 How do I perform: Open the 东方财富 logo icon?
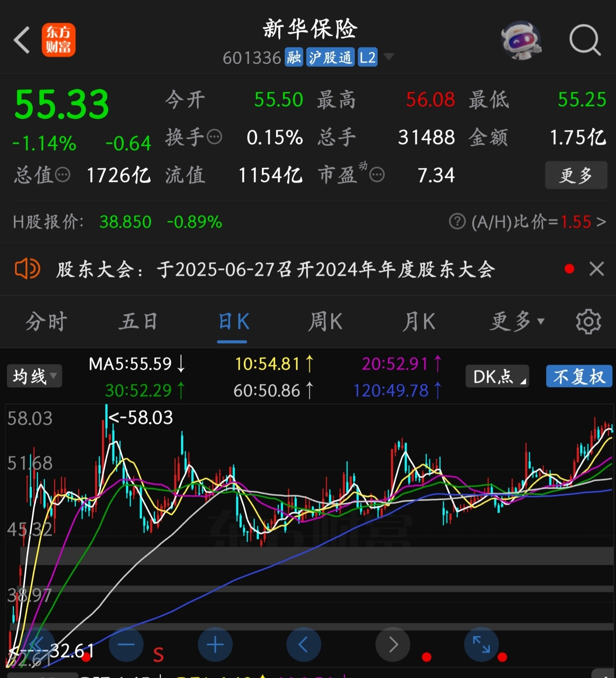coord(59,40)
